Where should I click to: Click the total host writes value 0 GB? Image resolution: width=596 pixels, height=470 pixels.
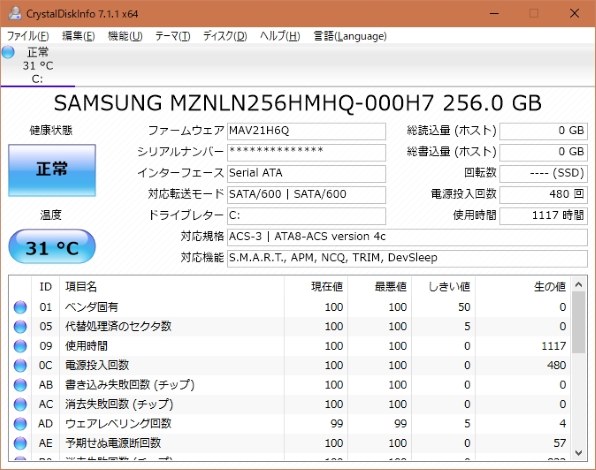[543, 152]
